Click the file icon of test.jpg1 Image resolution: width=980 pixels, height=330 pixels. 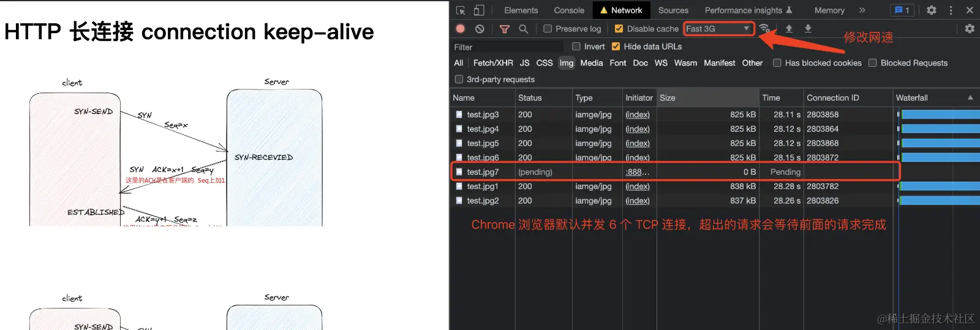coord(459,186)
